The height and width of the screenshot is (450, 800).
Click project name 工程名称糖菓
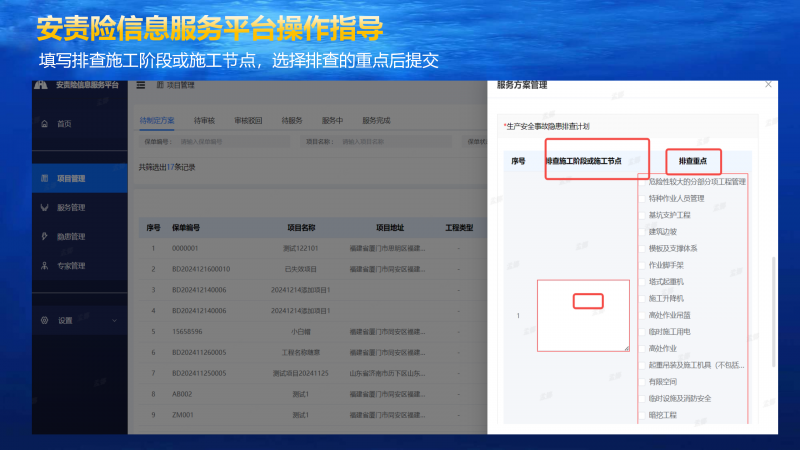pos(301,352)
